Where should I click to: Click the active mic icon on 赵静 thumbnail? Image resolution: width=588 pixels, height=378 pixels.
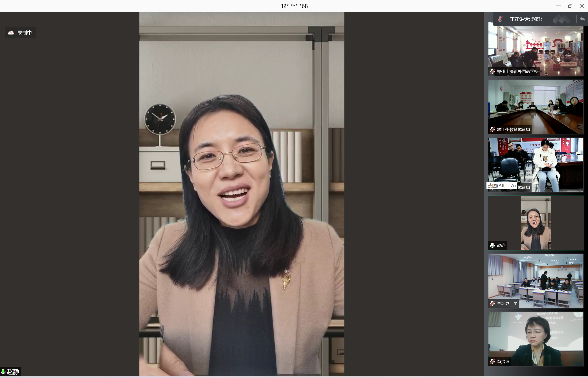pos(492,245)
